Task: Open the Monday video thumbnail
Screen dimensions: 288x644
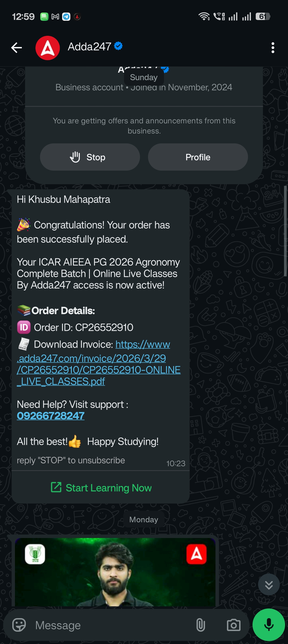Action: pyautogui.click(x=115, y=572)
